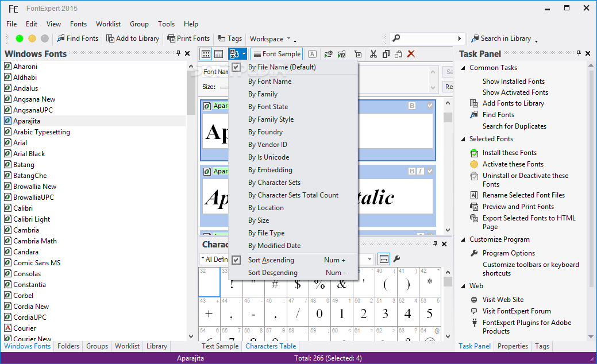Image resolution: width=597 pixels, height=364 pixels.
Task: Click the yellow status circle in toolbar
Action: pyautogui.click(x=32, y=38)
